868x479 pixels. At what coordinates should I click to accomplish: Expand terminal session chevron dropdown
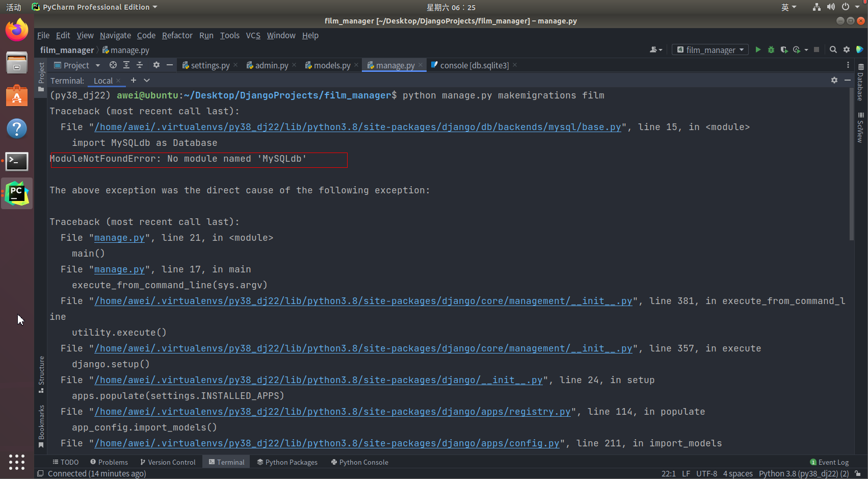(x=147, y=81)
